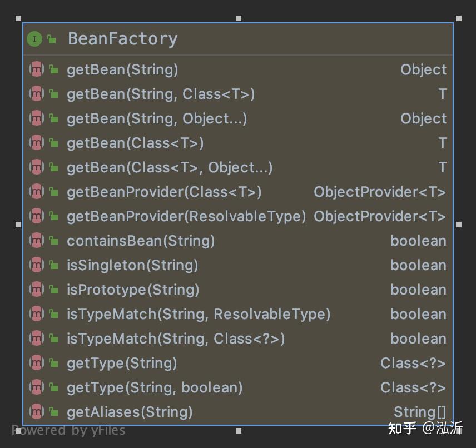This screenshot has width=476, height=448.
Task: Select getBean(String, Object...) method
Action: point(157,118)
